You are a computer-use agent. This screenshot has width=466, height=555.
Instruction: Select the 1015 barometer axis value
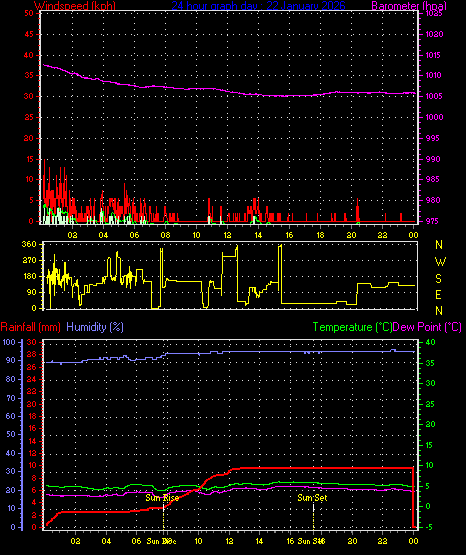point(434,55)
